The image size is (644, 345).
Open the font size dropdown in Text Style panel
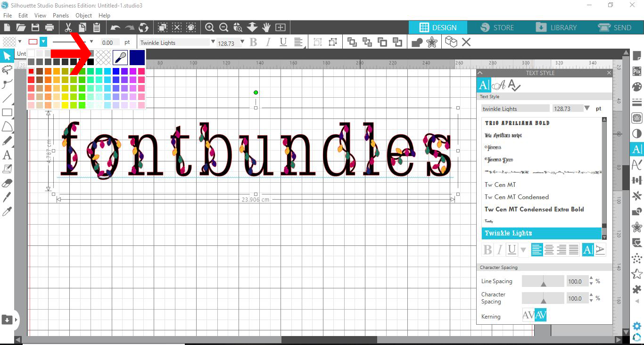pos(587,108)
